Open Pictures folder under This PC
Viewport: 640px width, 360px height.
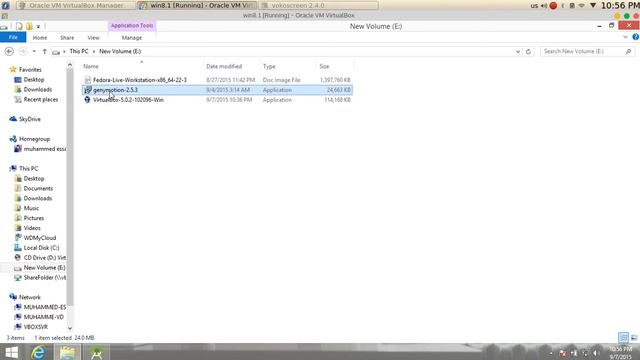[33, 218]
